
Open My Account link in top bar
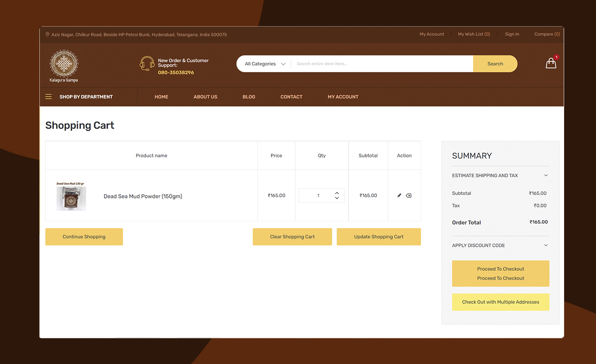pyautogui.click(x=432, y=34)
